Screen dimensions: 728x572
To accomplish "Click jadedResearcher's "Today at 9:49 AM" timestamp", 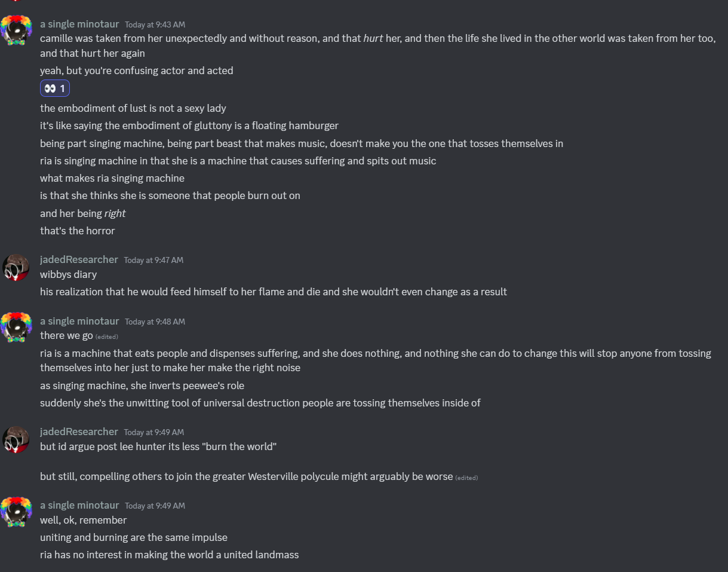I will 153,432.
